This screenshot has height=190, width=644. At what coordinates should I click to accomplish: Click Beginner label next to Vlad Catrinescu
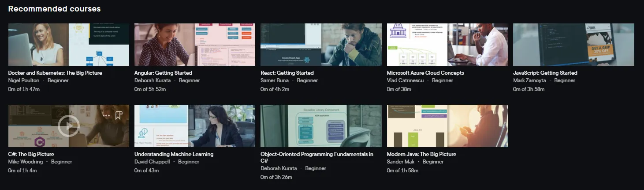point(443,80)
